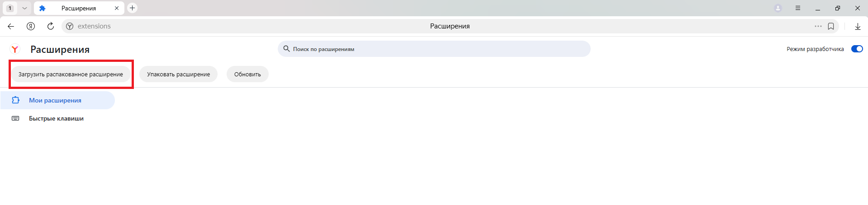Click the Yandex Y logo next to Расширения
The image size is (868, 205).
[15, 49]
